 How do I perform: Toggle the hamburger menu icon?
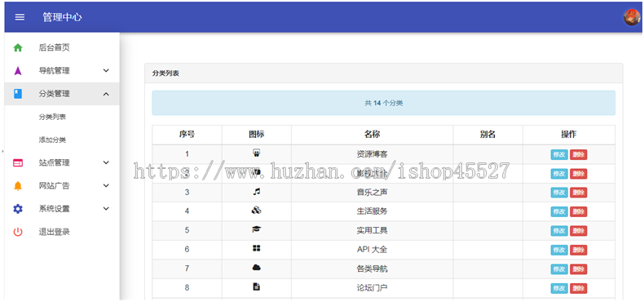[x=20, y=17]
